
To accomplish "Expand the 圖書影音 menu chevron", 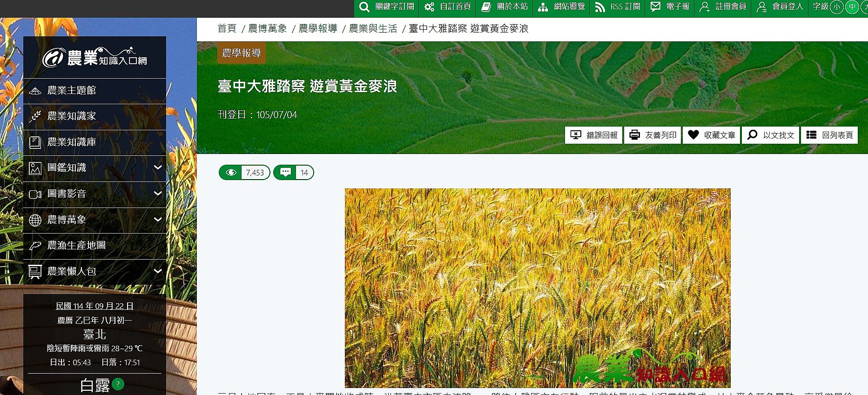I will point(158,194).
